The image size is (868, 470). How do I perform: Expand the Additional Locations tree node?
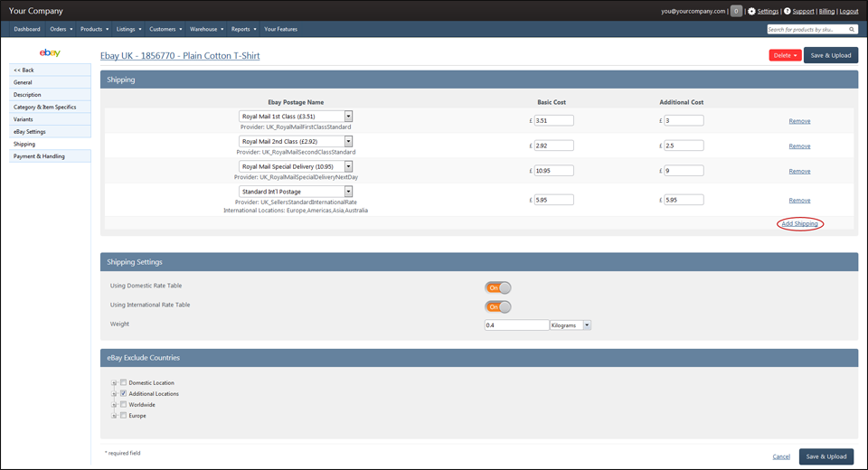pyautogui.click(x=114, y=393)
